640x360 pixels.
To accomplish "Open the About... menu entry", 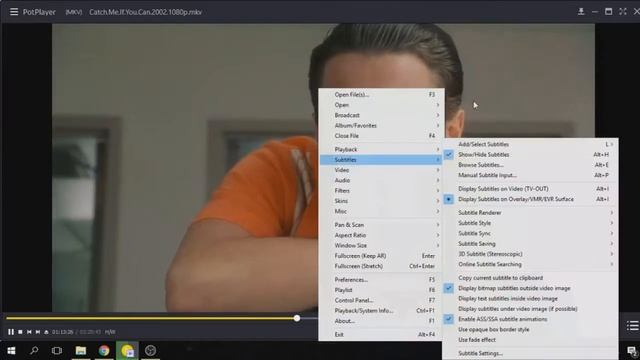I will (x=381, y=321).
